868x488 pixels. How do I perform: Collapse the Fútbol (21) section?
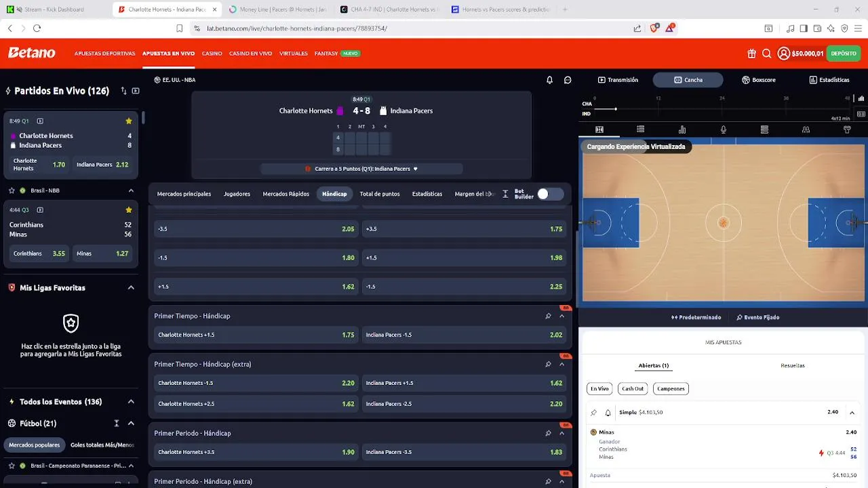pos(131,424)
